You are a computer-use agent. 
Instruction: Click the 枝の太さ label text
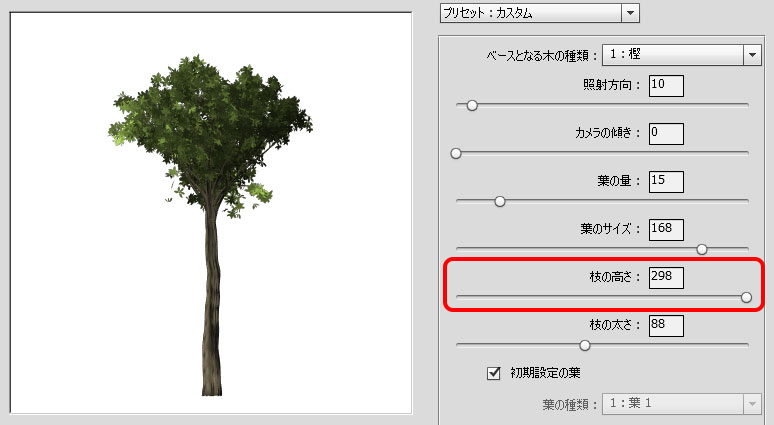click(615, 325)
